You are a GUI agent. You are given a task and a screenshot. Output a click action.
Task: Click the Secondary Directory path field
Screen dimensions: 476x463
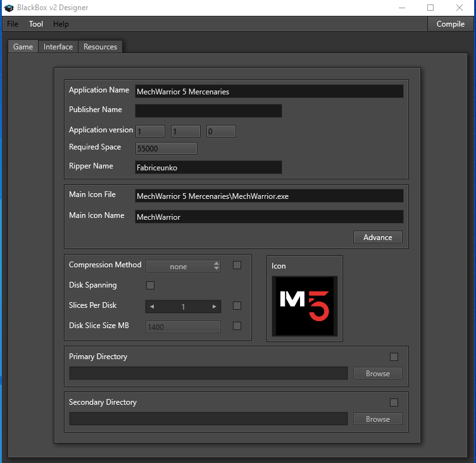point(208,419)
